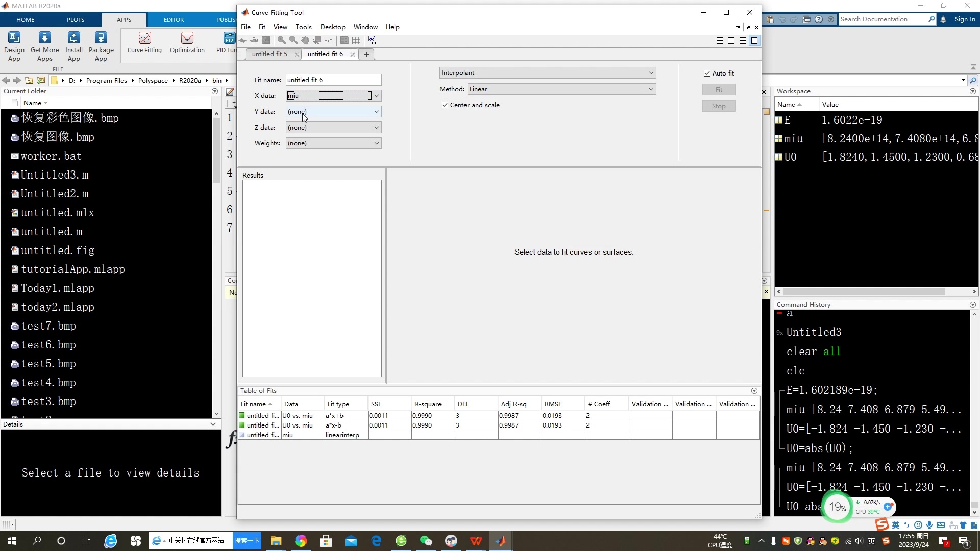The height and width of the screenshot is (551, 980).
Task: Open the Method Linear dropdown
Action: coord(561,89)
